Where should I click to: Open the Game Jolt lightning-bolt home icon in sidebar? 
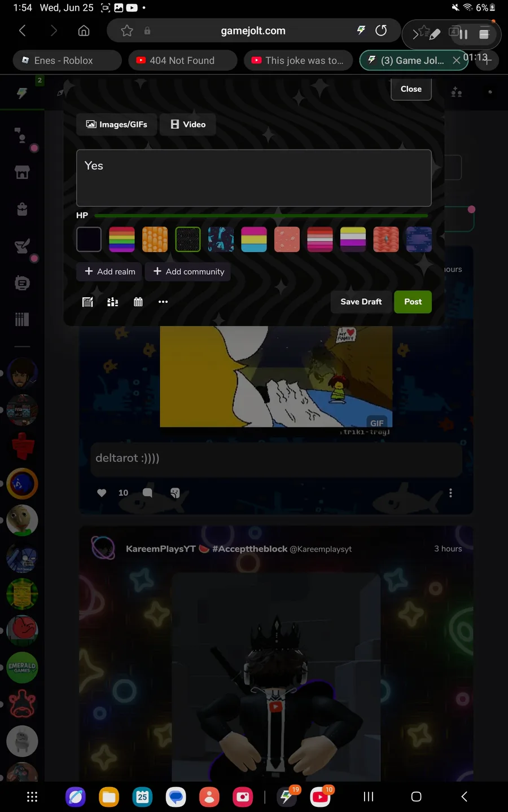22,93
